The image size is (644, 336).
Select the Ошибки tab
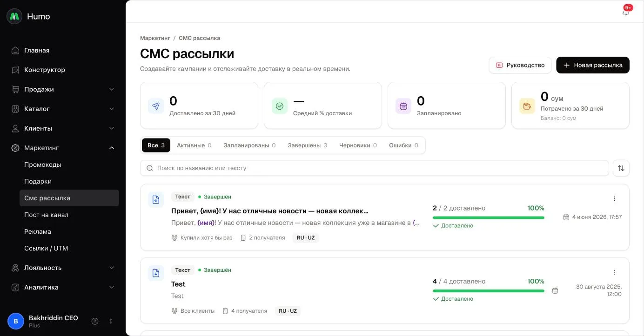[403, 145]
